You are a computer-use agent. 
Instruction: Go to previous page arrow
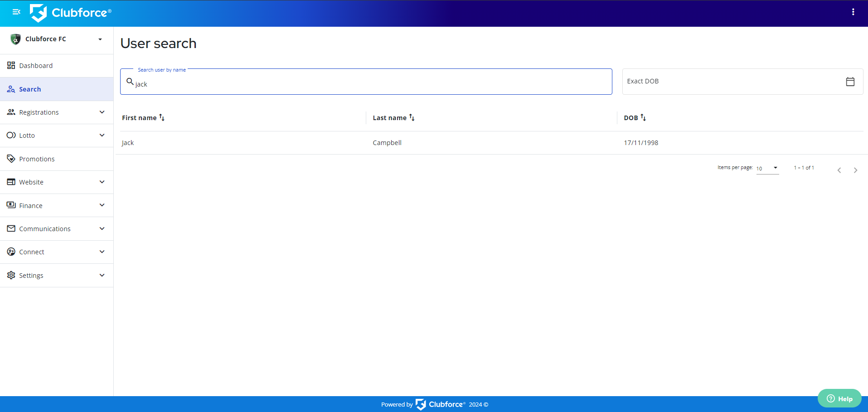pyautogui.click(x=839, y=170)
